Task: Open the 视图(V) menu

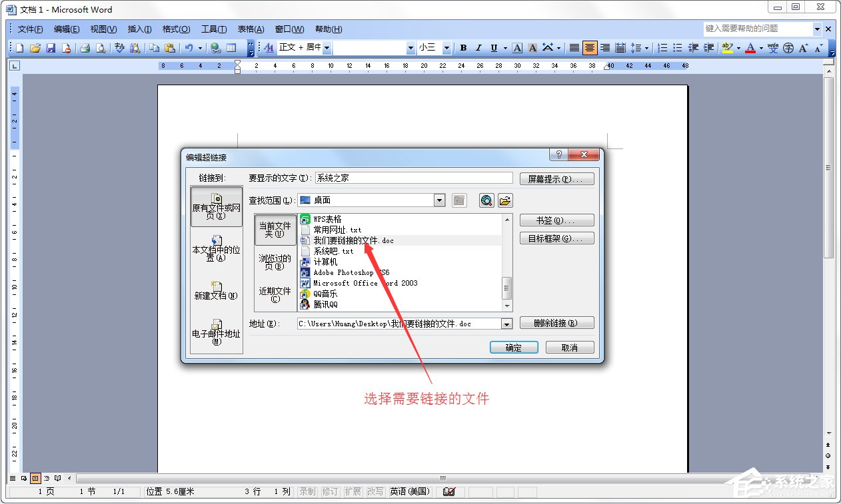Action: pos(103,29)
